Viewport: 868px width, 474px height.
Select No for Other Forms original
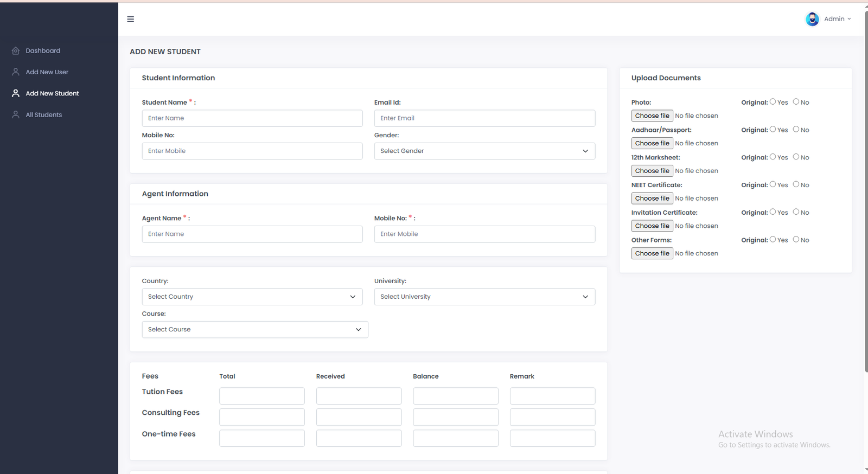[x=796, y=239]
